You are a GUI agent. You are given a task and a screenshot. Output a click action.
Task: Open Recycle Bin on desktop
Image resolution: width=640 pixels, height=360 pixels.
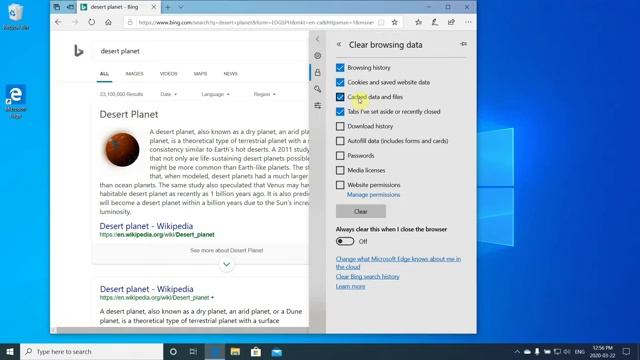pyautogui.click(x=16, y=17)
